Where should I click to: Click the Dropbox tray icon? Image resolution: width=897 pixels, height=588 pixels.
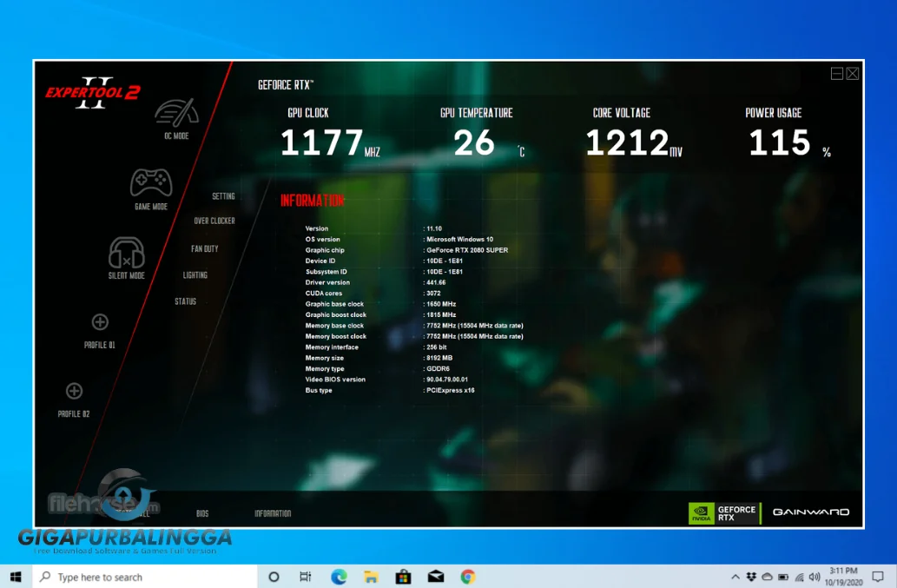751,577
